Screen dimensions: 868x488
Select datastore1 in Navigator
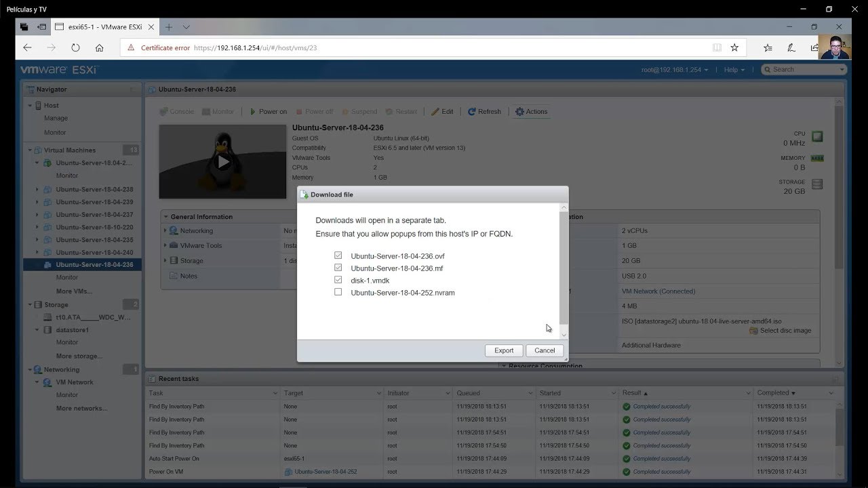[73, 330]
